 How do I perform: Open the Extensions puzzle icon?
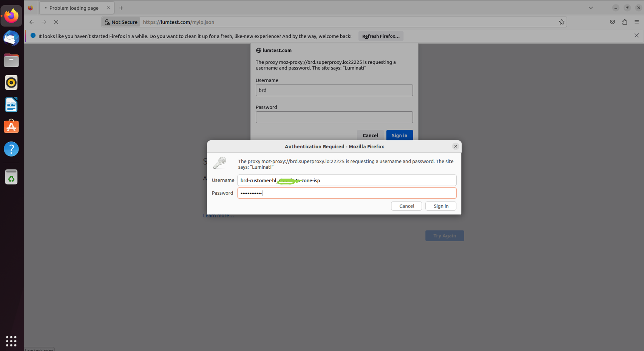click(624, 22)
